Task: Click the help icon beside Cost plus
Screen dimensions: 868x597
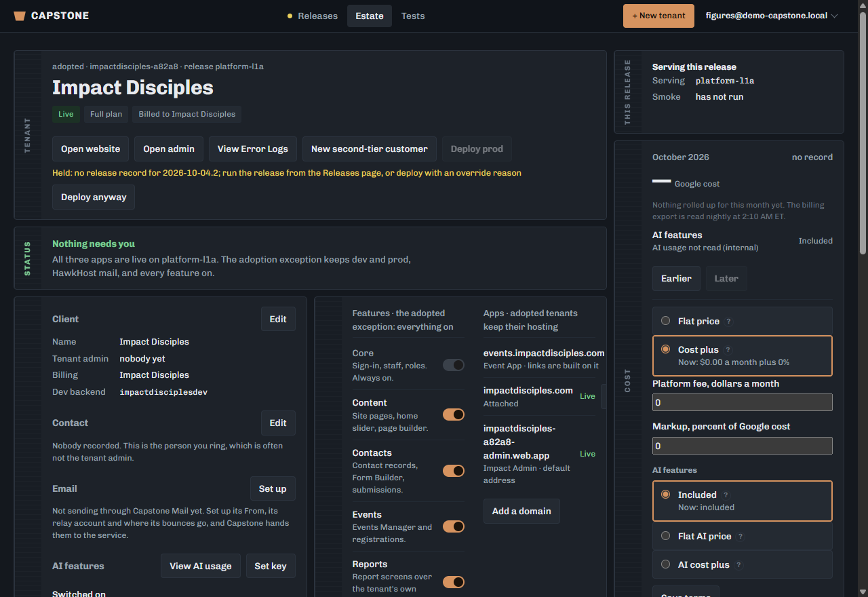Action: pos(728,350)
